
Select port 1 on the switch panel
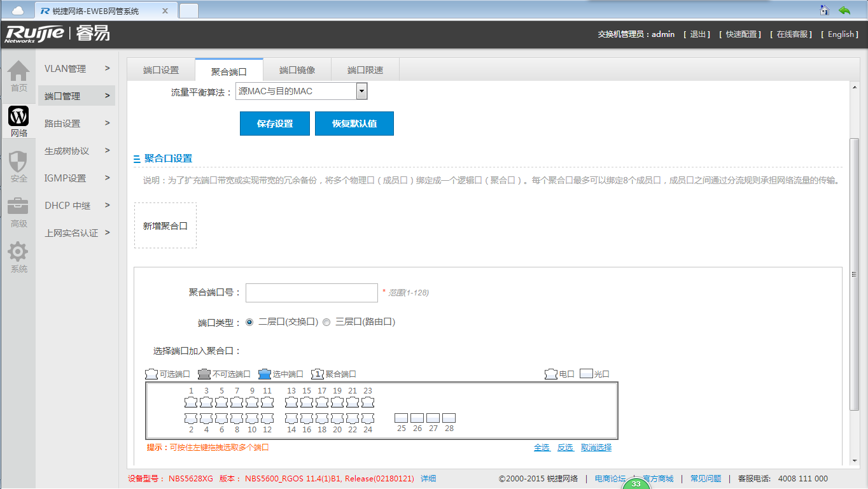[x=191, y=402]
